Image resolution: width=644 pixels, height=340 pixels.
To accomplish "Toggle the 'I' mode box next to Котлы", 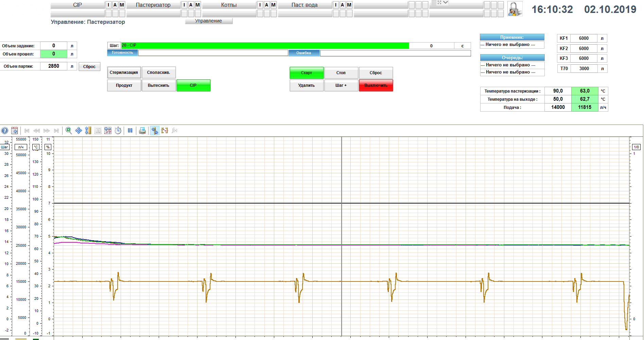I will (260, 5).
